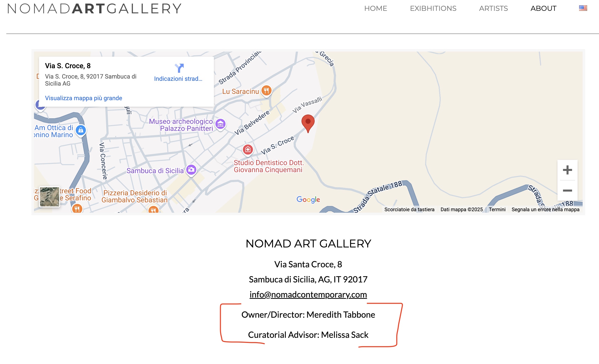Open the HOME menu item
Viewport: 599px width, 364px height.
(376, 9)
